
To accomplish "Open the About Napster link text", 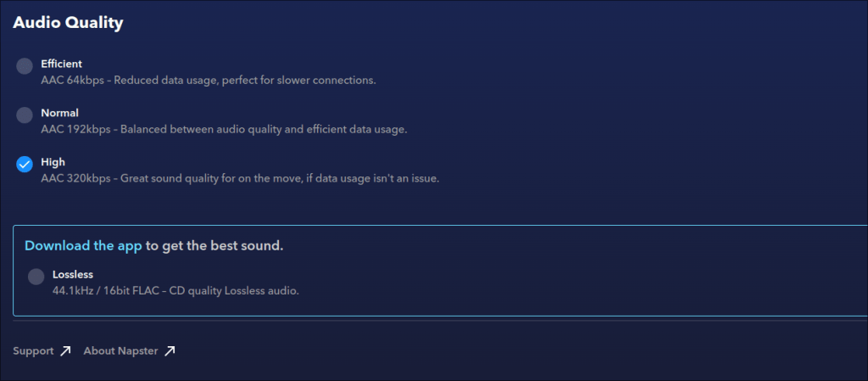I will (x=120, y=351).
